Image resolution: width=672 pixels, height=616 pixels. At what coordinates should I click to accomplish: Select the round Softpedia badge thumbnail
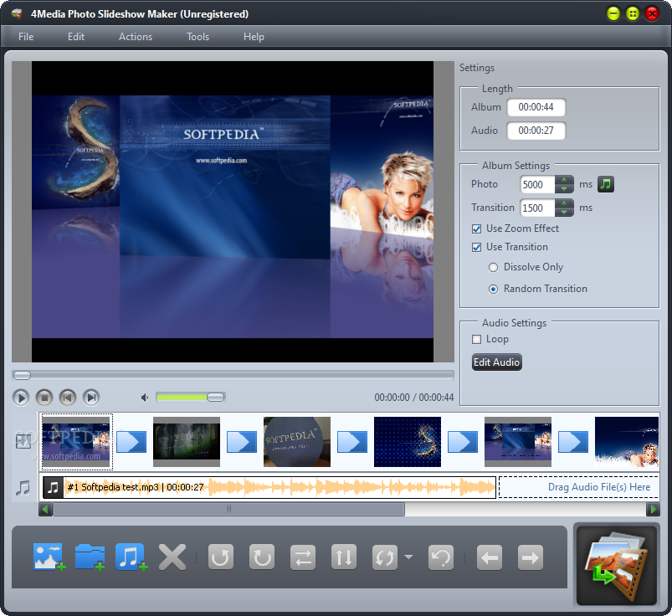(x=297, y=442)
